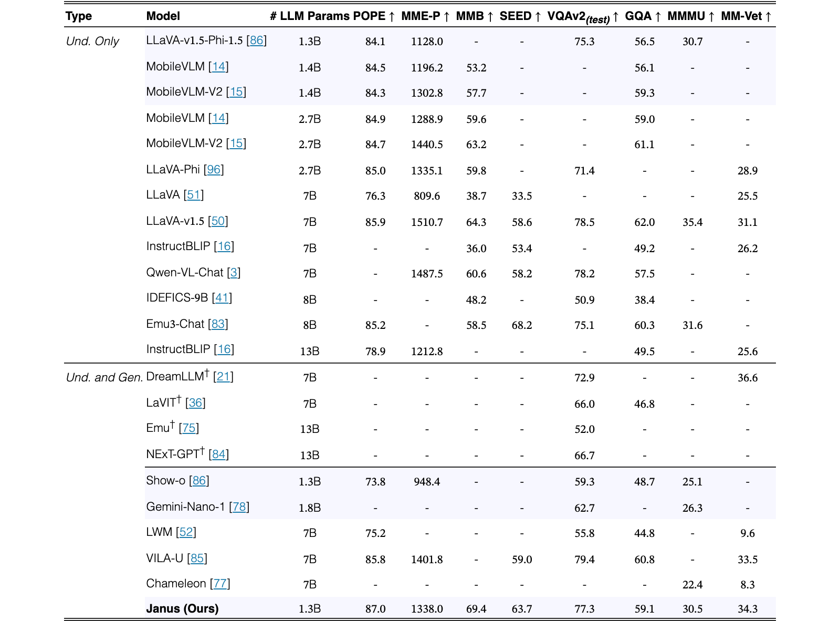Viewport: 840px width, 621px height.
Task: Click LLaVA-v1.5 MME-P value 1510.7
Action: [x=427, y=222]
